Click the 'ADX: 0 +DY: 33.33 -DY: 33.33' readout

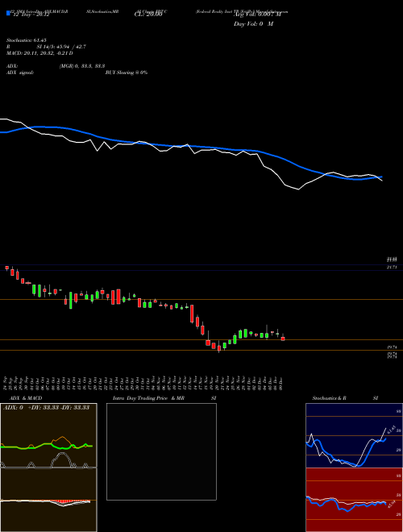point(47,408)
